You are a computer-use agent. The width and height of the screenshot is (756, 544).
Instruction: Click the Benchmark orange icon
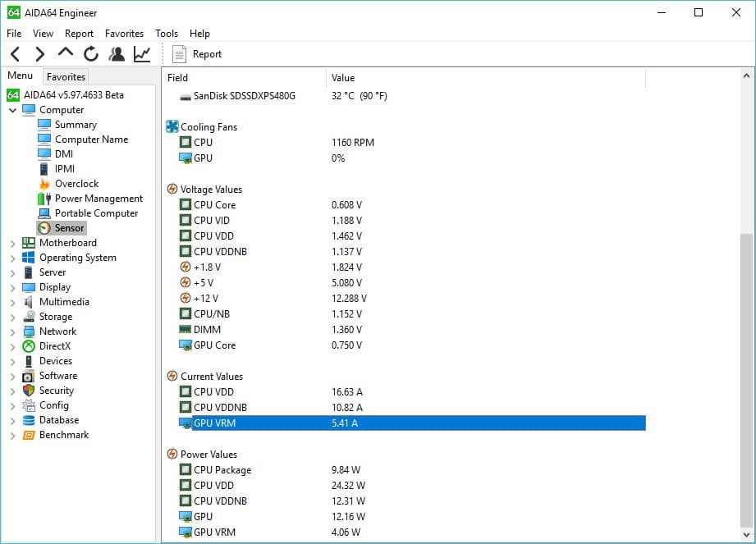click(x=29, y=435)
